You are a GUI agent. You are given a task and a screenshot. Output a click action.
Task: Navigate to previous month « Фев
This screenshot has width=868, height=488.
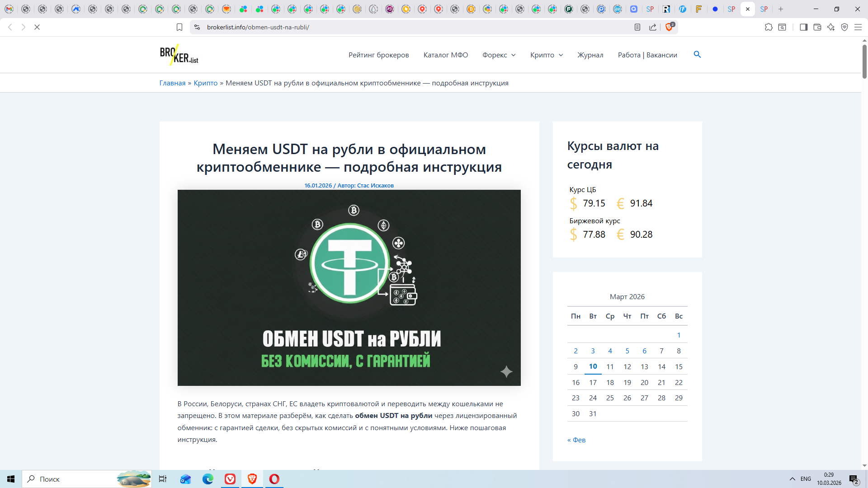pyautogui.click(x=576, y=440)
